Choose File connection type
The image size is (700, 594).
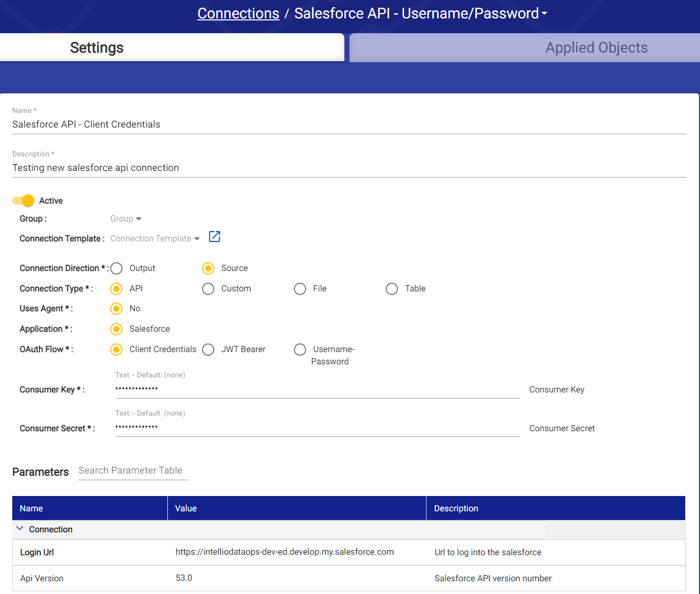click(300, 289)
